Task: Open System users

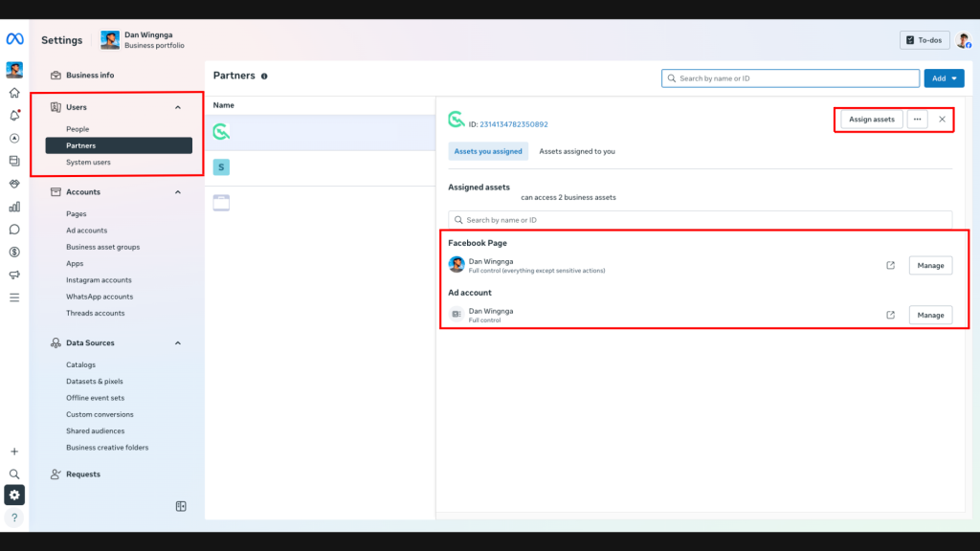Action: coord(88,163)
